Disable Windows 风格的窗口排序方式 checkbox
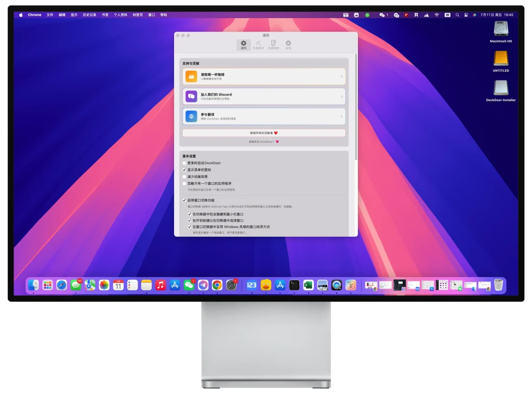The image size is (532, 394). 189,227
